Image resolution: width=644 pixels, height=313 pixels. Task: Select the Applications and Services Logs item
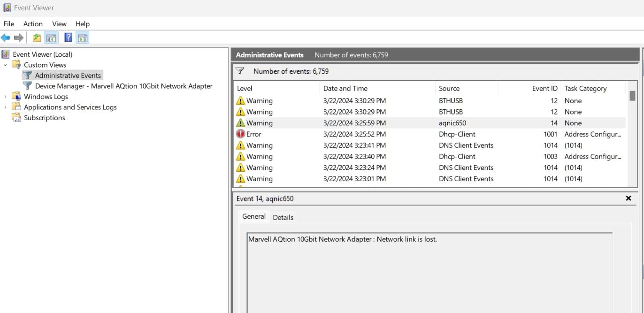70,107
